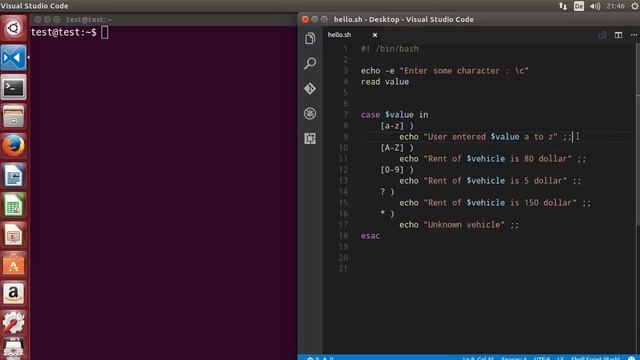The image size is (640, 360).
Task: Click the '? )' pattern line
Action: [387, 192]
